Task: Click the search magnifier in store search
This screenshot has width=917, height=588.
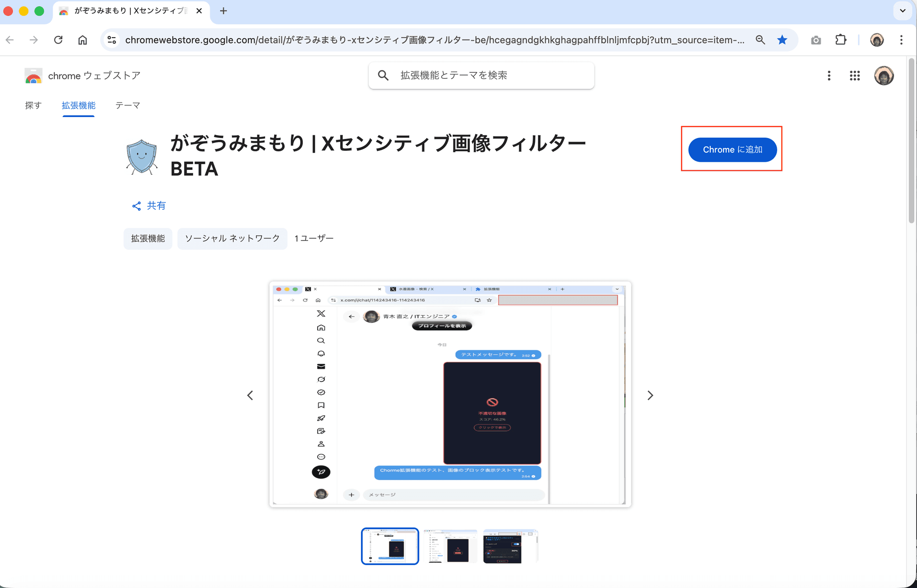Action: pyautogui.click(x=383, y=75)
